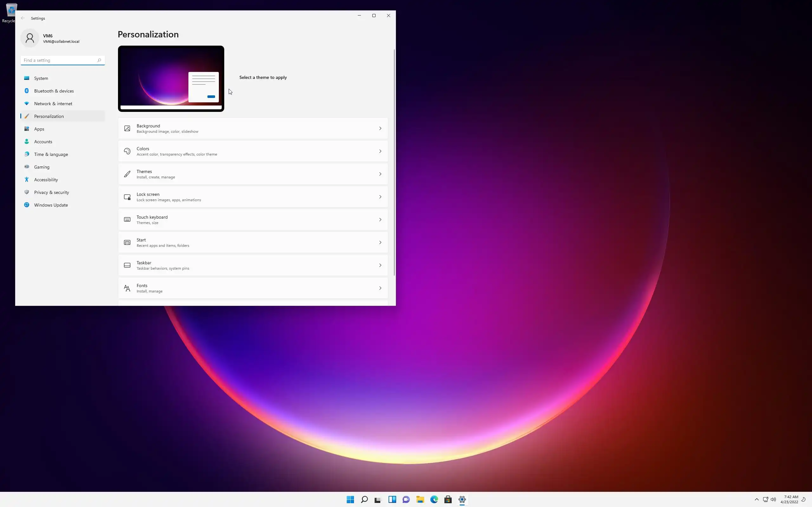Viewport: 812px width, 507px height.
Task: Click the Bluetooth & devices sidebar icon
Action: click(x=27, y=91)
